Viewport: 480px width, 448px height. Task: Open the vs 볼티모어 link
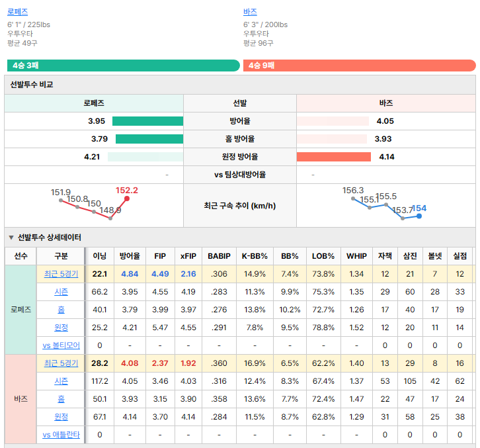(61, 345)
